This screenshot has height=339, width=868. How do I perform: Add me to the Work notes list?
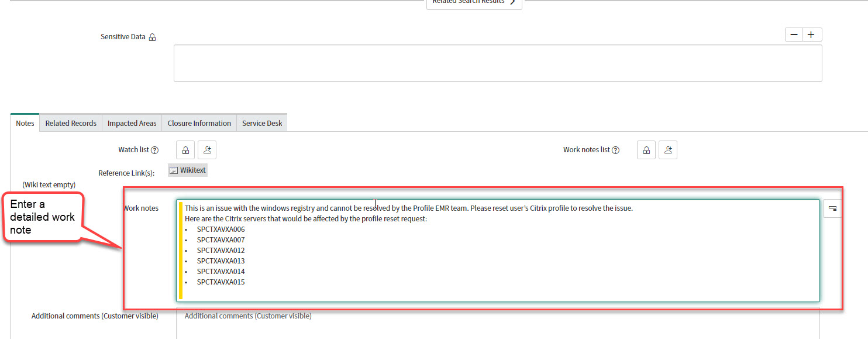coord(668,150)
